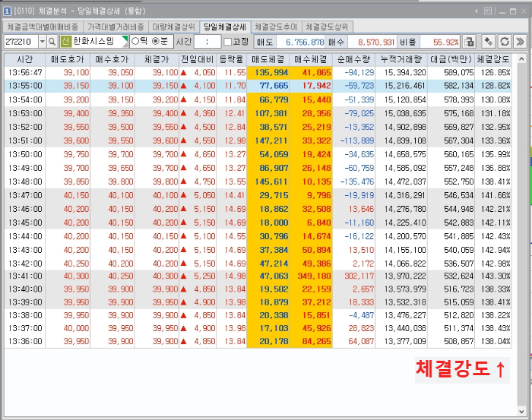Viewport: 532px width, 420px height.
Task: Click the 등락률 column header
Action: [231, 59]
